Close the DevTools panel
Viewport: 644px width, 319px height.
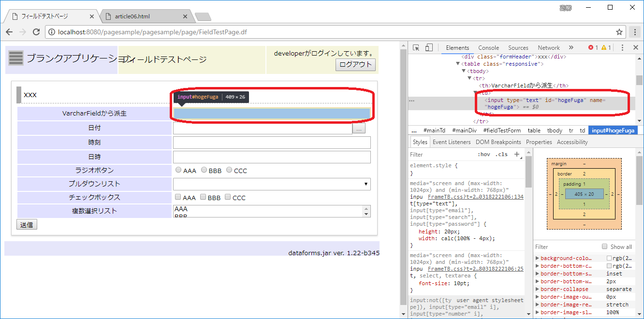point(635,47)
